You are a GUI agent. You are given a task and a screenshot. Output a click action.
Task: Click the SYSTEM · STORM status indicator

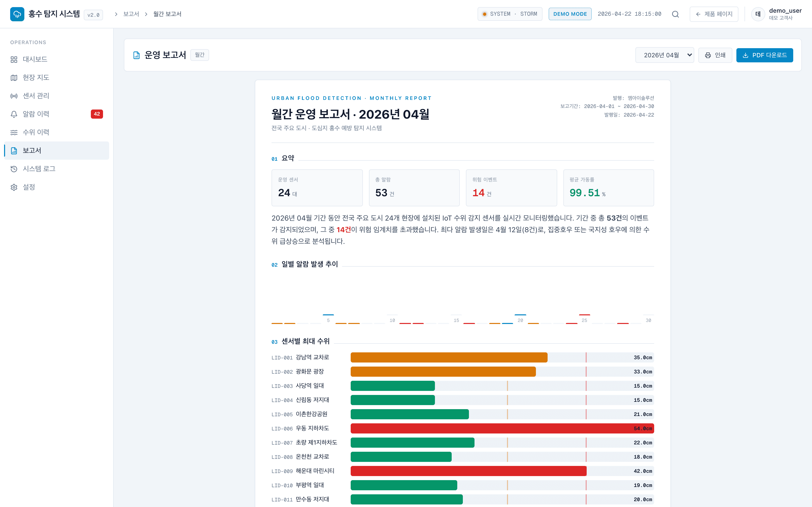[510, 14]
